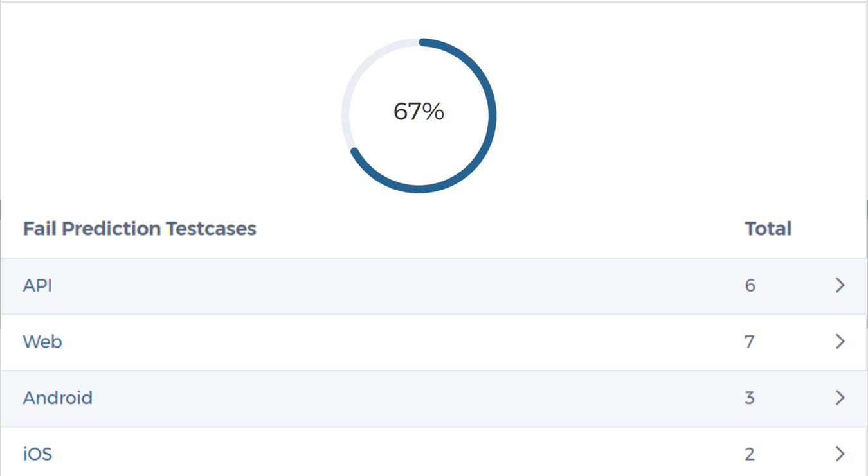Open Android details using its chevron
This screenshot has width=868, height=476.
840,398
